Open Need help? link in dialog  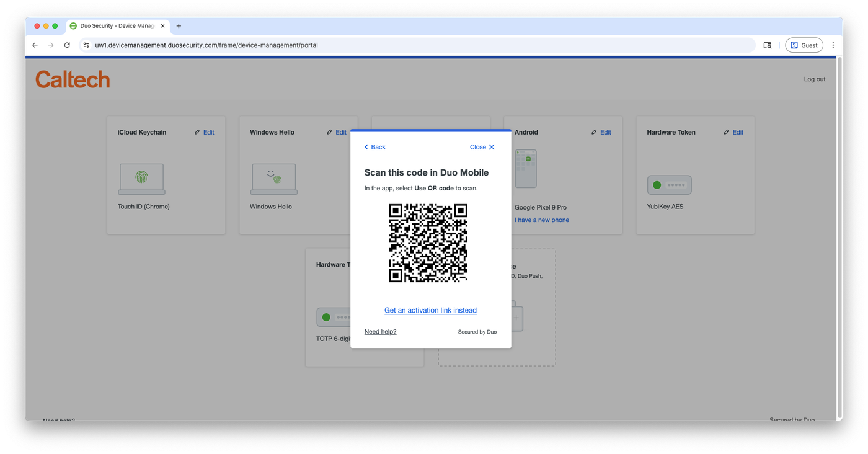click(380, 332)
